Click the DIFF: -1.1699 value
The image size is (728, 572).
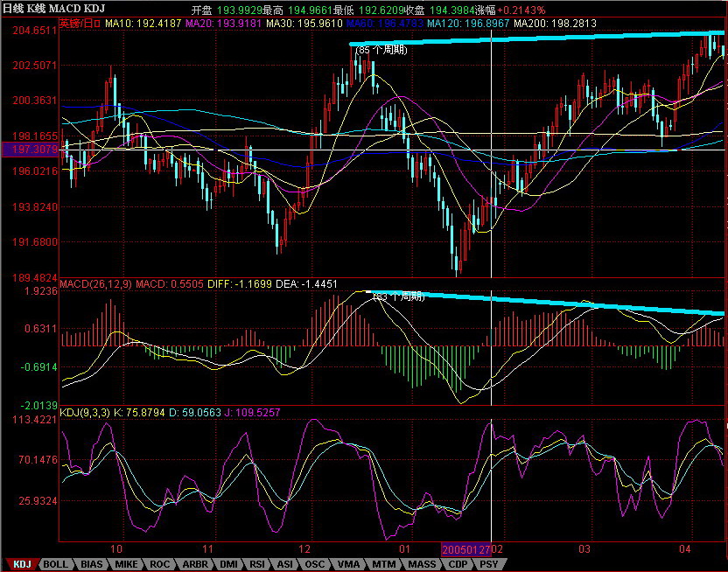(x=240, y=284)
